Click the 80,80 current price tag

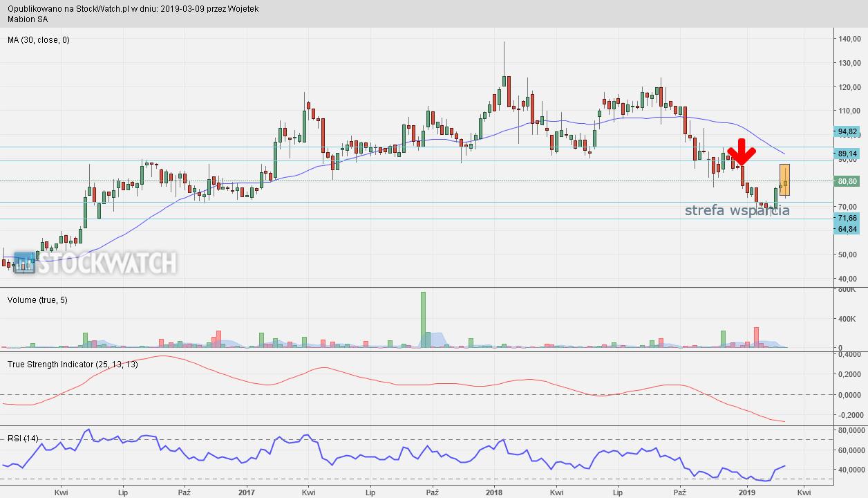(847, 182)
